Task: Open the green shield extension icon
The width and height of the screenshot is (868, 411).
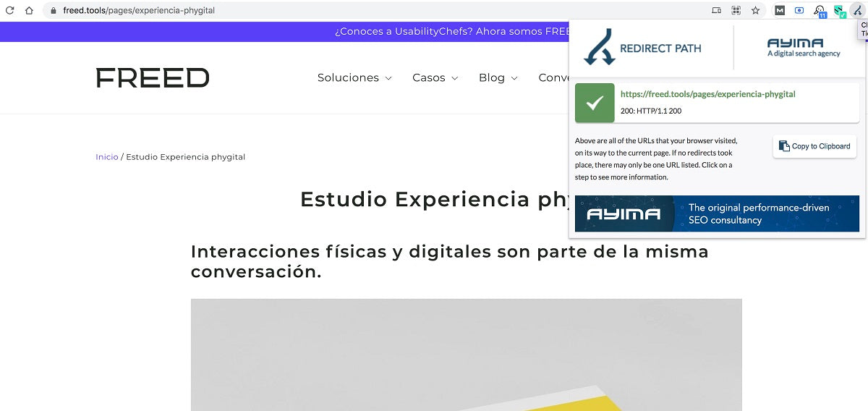Action: pyautogui.click(x=839, y=11)
